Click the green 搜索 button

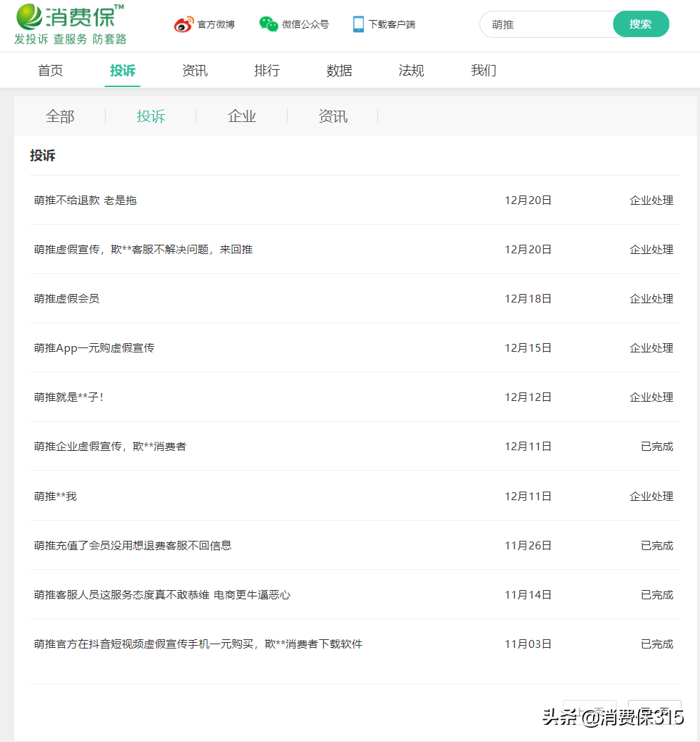[641, 24]
